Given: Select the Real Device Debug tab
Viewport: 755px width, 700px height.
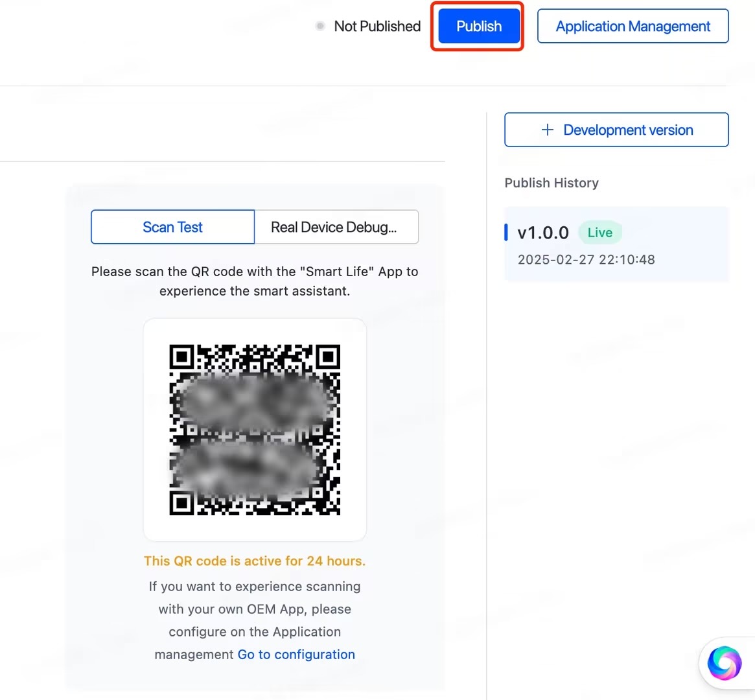Looking at the screenshot, I should [336, 227].
